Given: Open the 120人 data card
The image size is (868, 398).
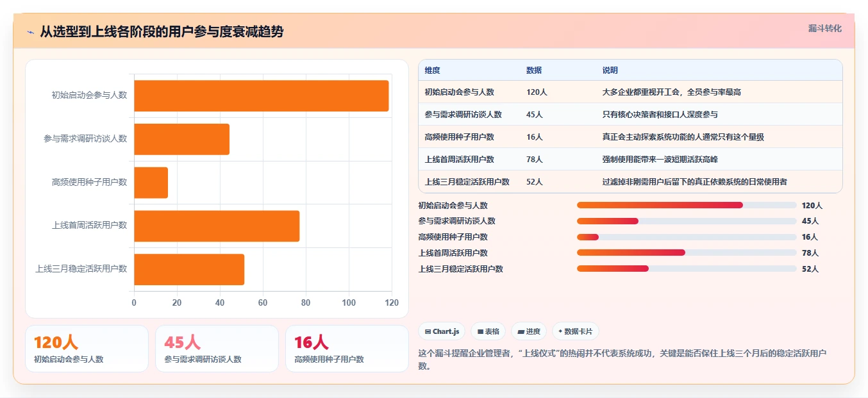Looking at the screenshot, I should coord(87,349).
